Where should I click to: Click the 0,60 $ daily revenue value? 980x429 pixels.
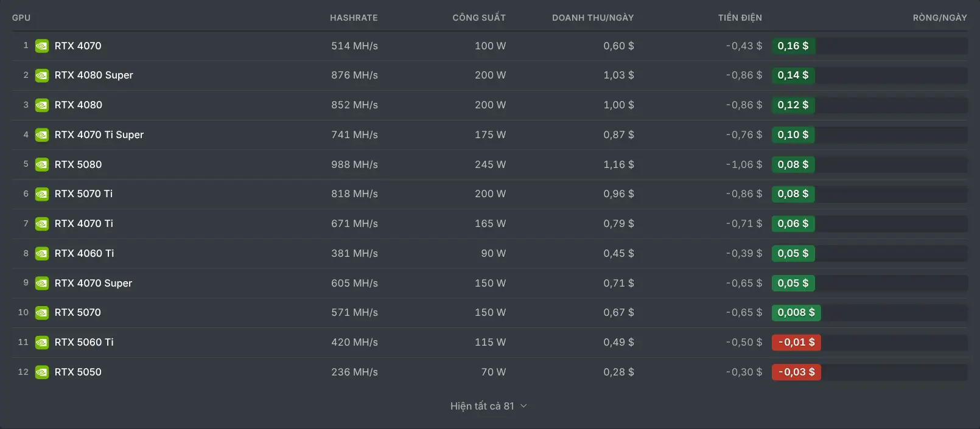click(x=618, y=46)
